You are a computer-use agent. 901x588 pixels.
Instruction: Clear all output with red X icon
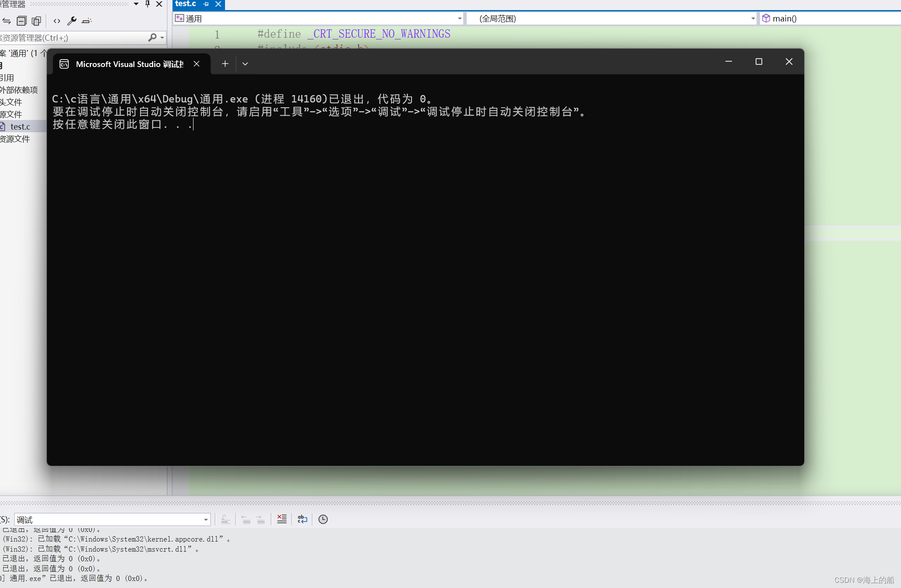(x=282, y=519)
